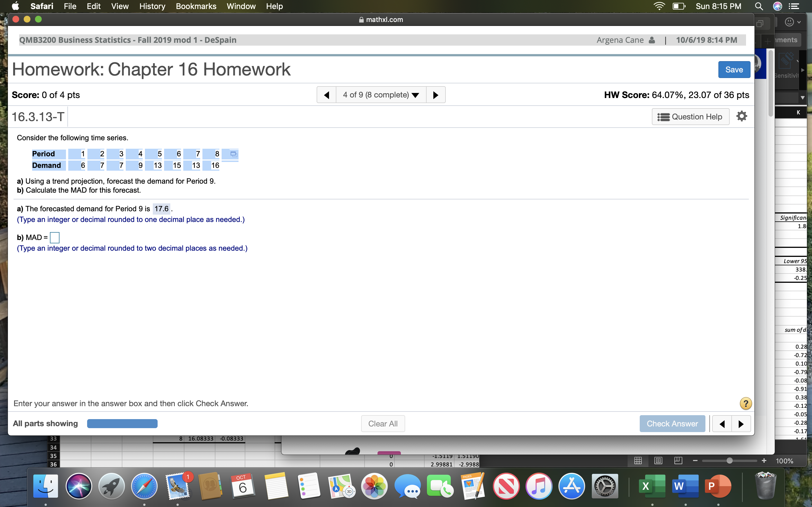Click the Check Answer button
Screen dimensions: 812x507
click(672, 424)
